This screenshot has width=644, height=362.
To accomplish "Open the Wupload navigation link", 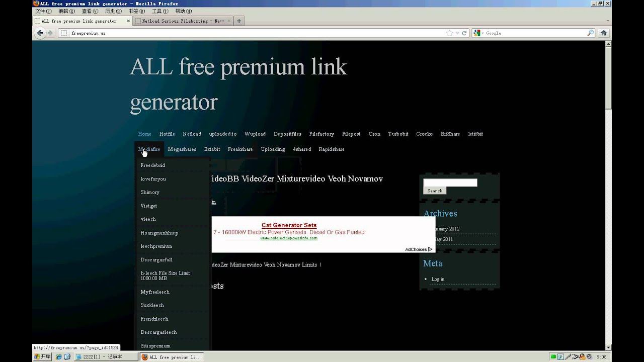I will pyautogui.click(x=255, y=134).
